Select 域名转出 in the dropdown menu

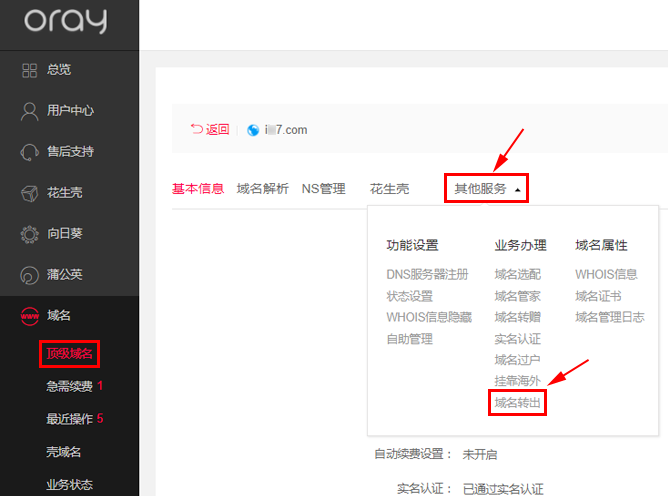[x=517, y=403]
